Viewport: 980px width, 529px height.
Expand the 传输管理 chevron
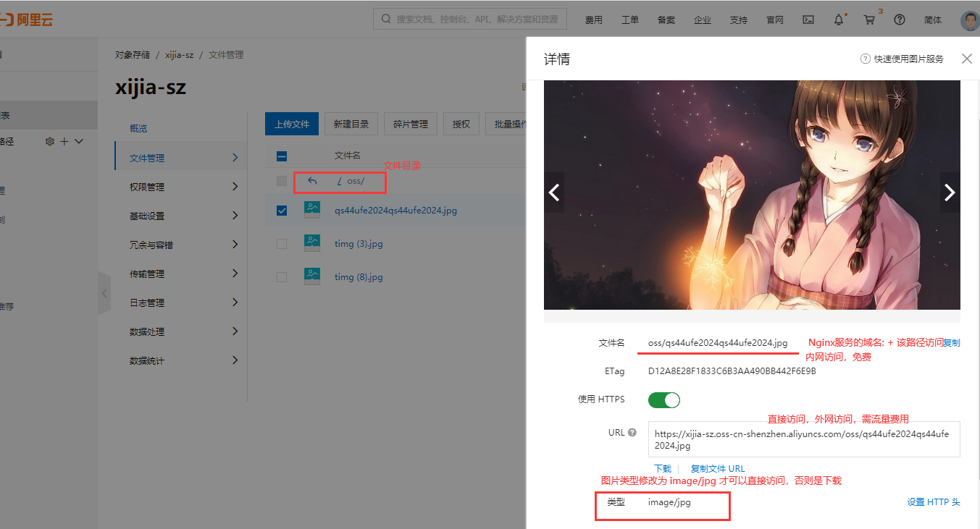[235, 273]
